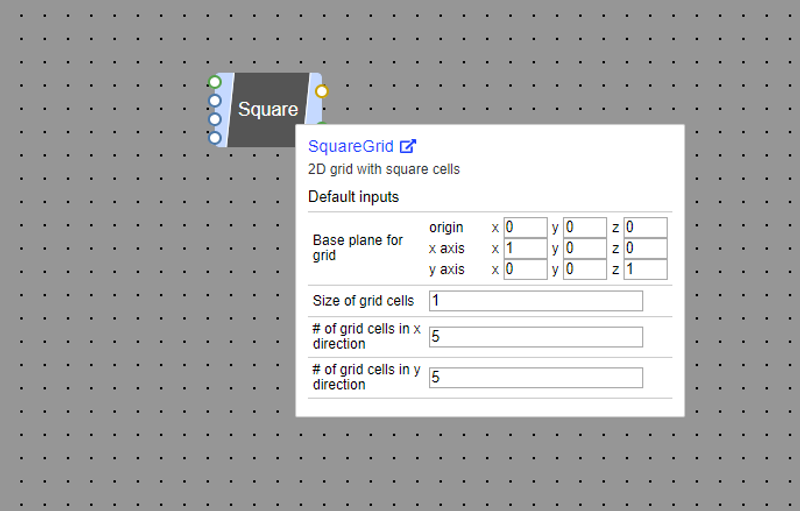Edit origin z value field

[645, 227]
